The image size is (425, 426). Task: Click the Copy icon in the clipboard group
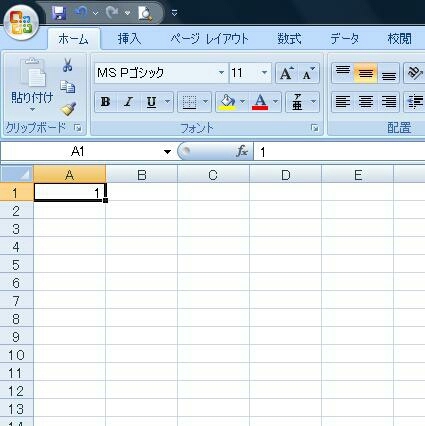pos(68,87)
